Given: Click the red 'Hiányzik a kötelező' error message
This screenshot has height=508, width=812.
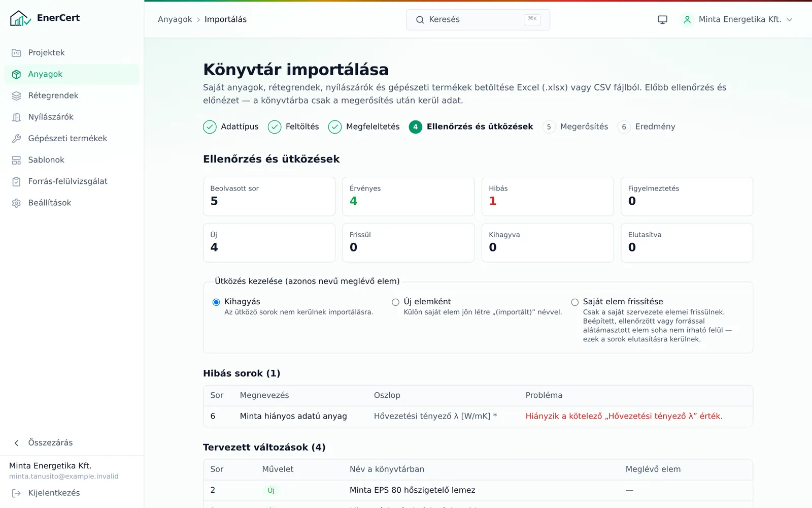Looking at the screenshot, I should click(624, 417).
